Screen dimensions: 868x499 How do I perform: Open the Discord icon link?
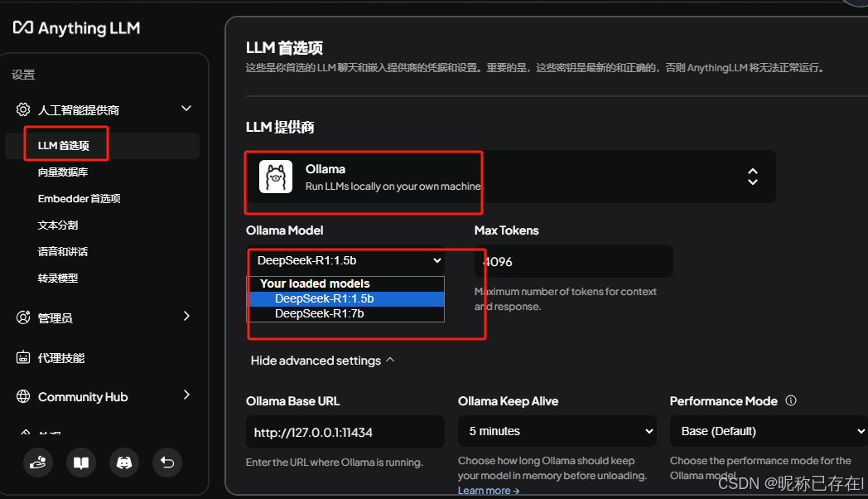pyautogui.click(x=124, y=463)
